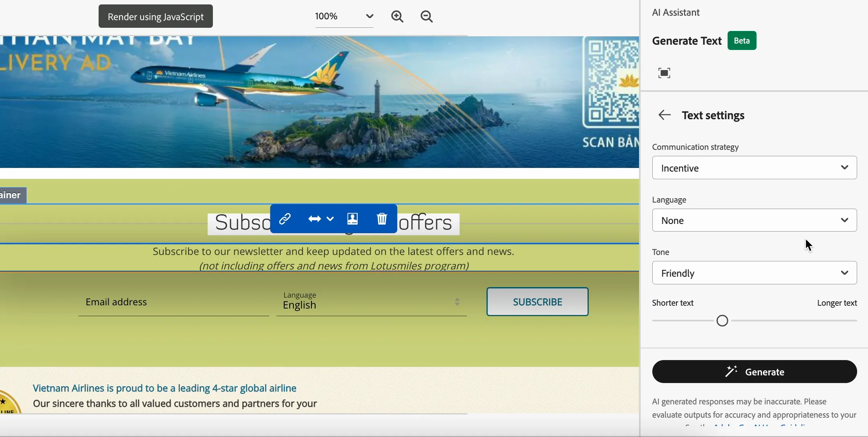Click the link icon in the floating toolbar

coord(285,219)
